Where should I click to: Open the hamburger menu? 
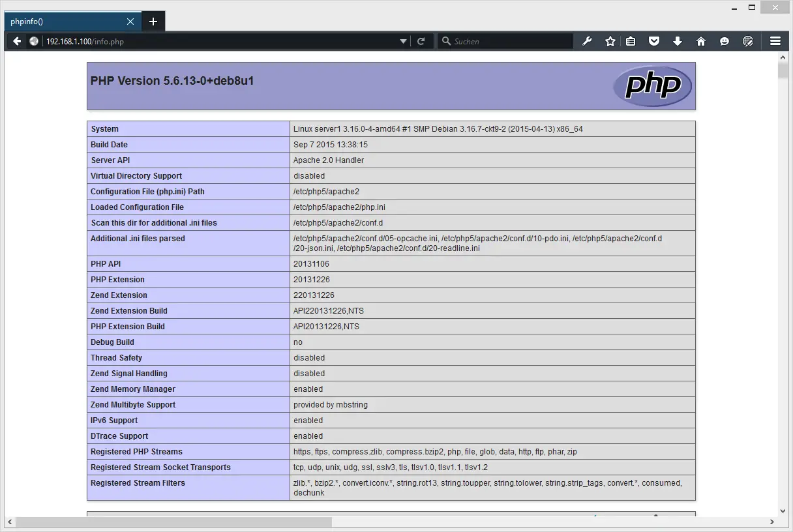point(775,41)
